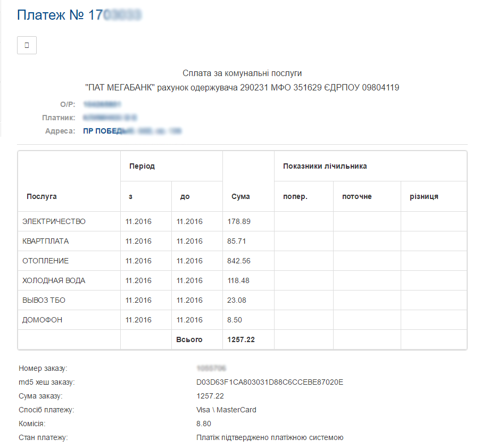The height and width of the screenshot is (448, 481).
Task: Click the Показники лічильника header
Action: [x=325, y=166]
